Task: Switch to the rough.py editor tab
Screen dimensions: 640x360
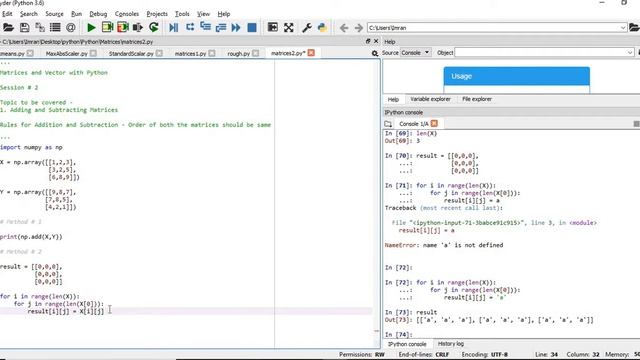Action: [x=238, y=53]
